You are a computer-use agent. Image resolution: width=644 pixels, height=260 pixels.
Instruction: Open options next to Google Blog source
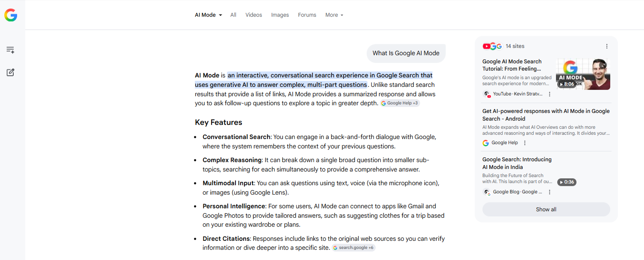550,192
